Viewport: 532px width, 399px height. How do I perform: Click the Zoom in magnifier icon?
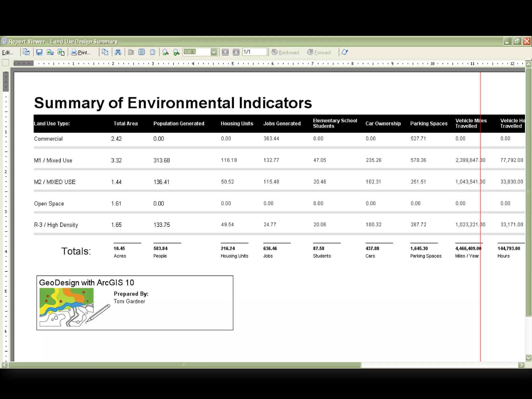point(176,52)
